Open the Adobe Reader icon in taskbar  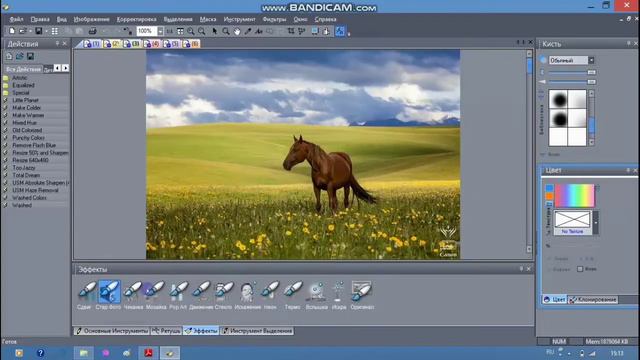[x=148, y=353]
